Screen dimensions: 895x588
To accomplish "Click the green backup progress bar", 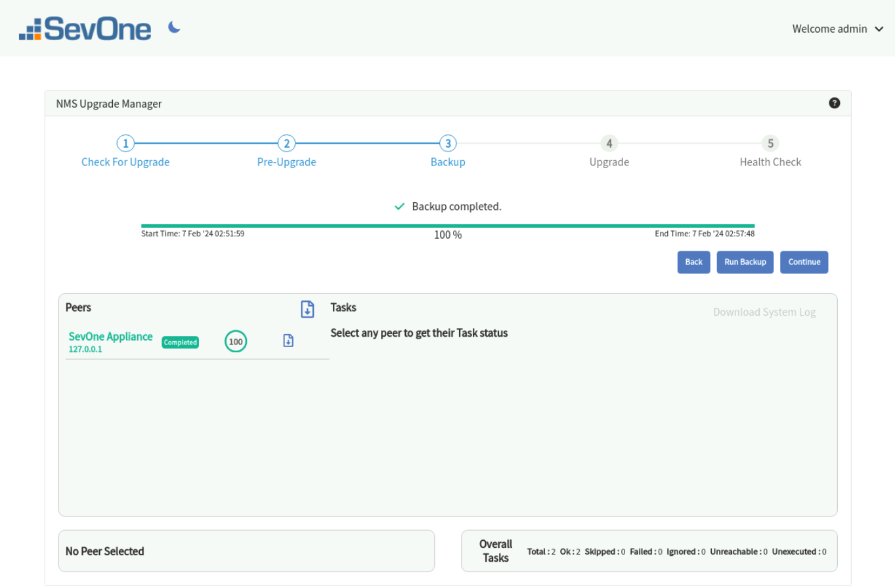I will click(x=448, y=226).
